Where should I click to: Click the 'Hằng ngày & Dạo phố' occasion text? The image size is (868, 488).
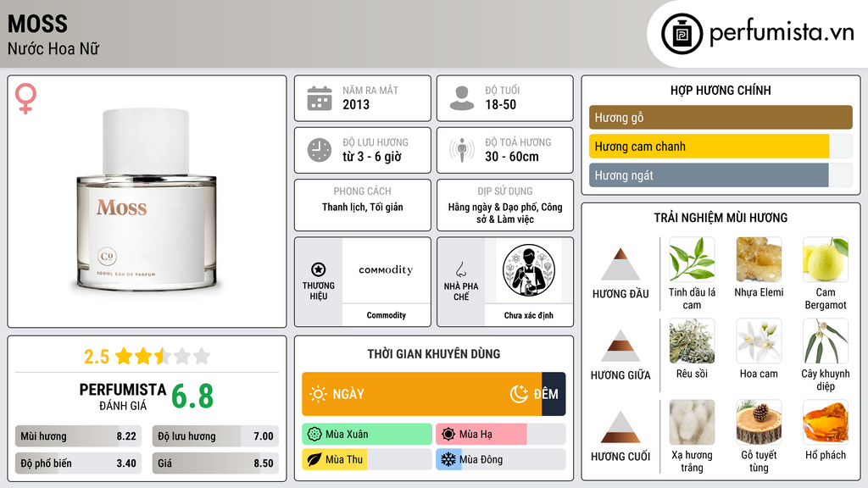pyautogui.click(x=493, y=207)
